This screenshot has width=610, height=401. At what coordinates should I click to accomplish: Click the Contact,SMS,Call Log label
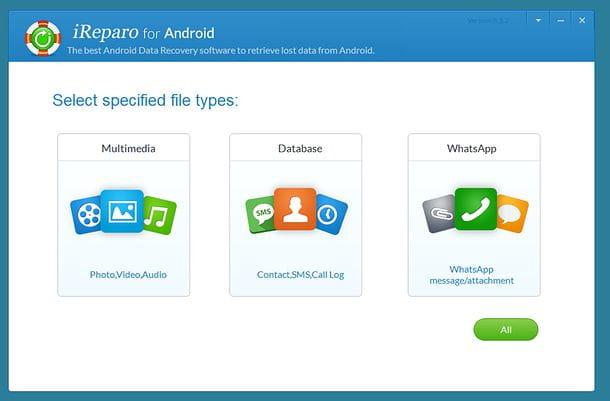click(300, 275)
